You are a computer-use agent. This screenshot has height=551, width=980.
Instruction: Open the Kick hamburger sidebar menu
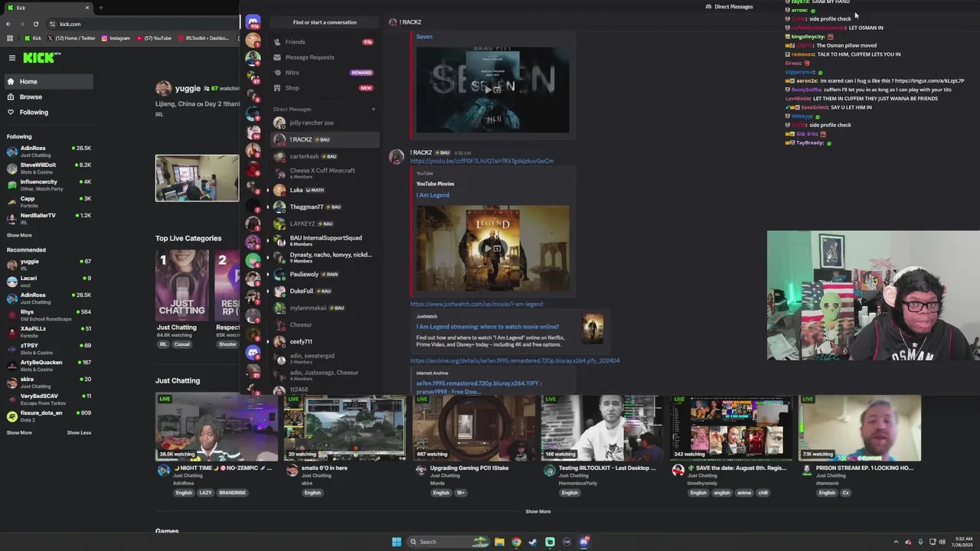click(12, 57)
